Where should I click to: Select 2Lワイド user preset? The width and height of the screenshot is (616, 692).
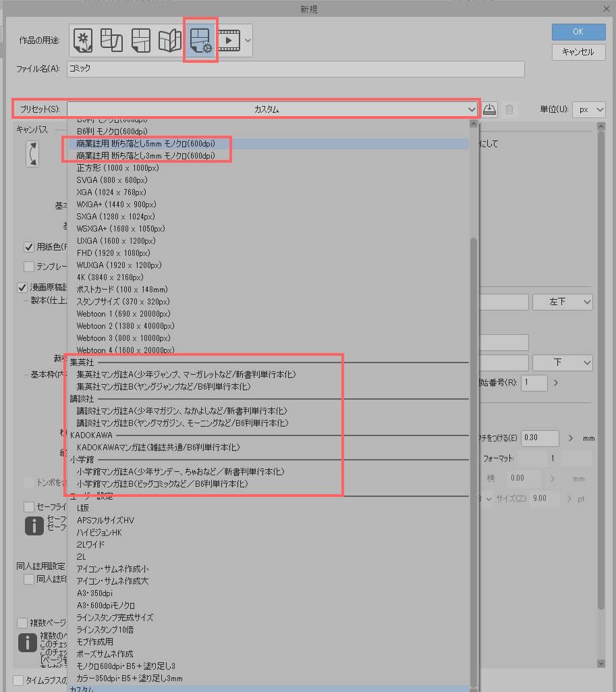[268, 545]
